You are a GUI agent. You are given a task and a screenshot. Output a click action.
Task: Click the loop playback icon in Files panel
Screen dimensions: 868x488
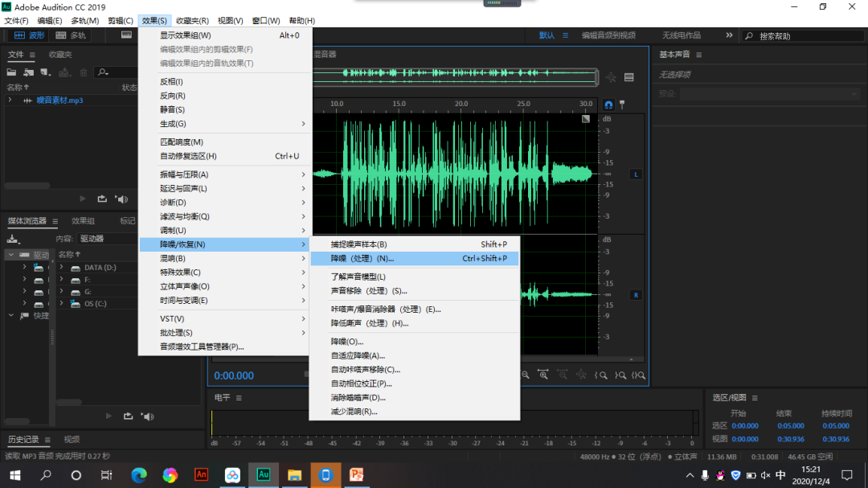tap(102, 199)
